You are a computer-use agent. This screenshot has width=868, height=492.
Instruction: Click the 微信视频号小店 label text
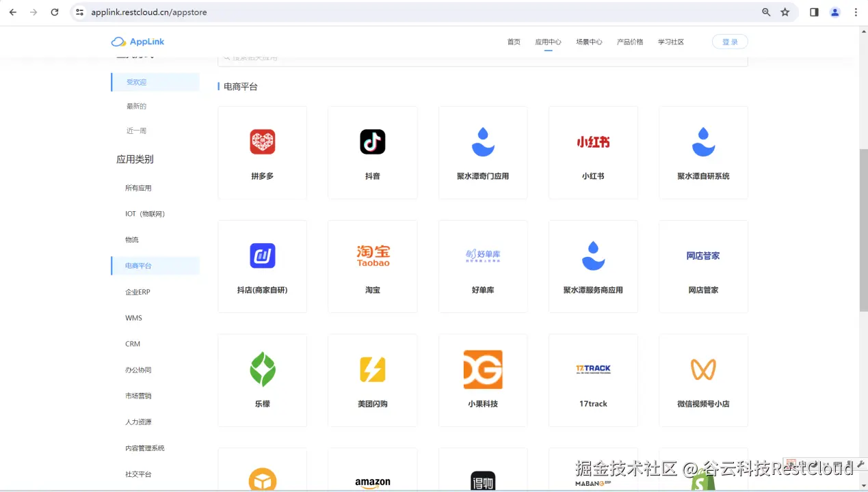point(703,404)
